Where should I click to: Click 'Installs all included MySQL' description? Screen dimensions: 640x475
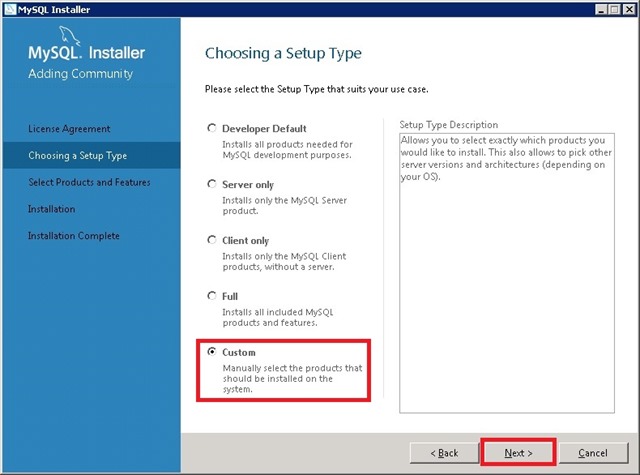click(x=278, y=317)
